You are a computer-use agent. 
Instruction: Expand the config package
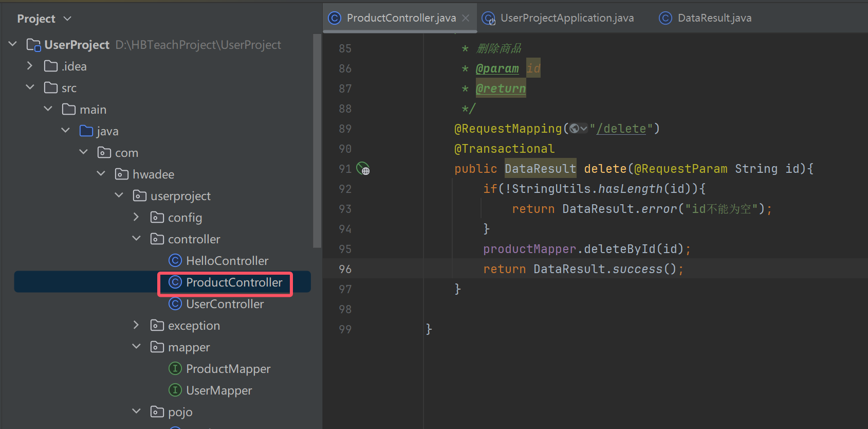[x=136, y=217]
